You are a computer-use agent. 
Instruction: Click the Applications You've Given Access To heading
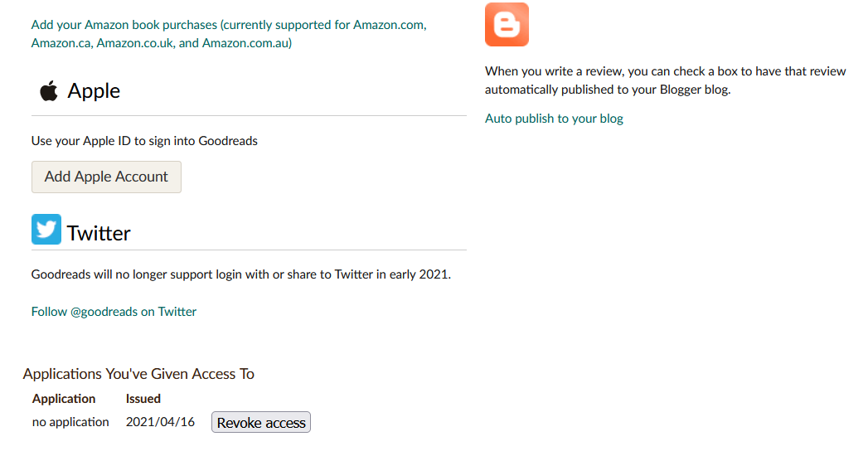click(x=138, y=374)
